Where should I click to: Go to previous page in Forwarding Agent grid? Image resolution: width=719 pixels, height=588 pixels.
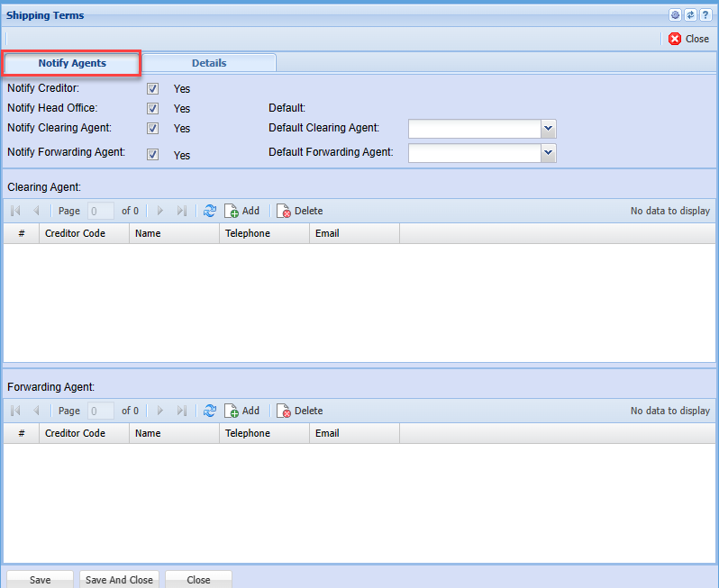click(x=36, y=411)
